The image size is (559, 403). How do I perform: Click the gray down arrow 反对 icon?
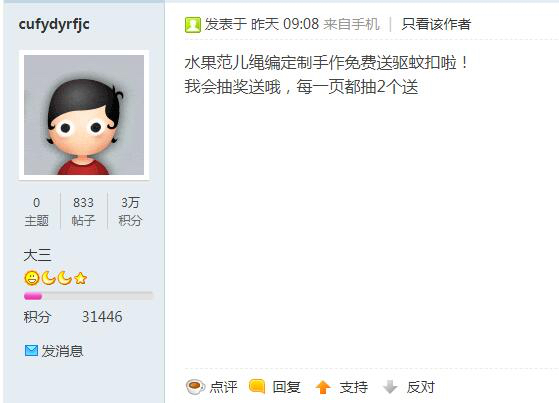pyautogui.click(x=390, y=387)
